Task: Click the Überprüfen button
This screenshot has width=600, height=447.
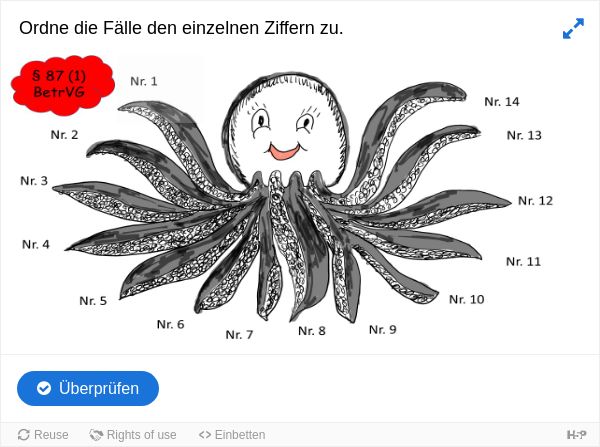Action: [x=88, y=388]
